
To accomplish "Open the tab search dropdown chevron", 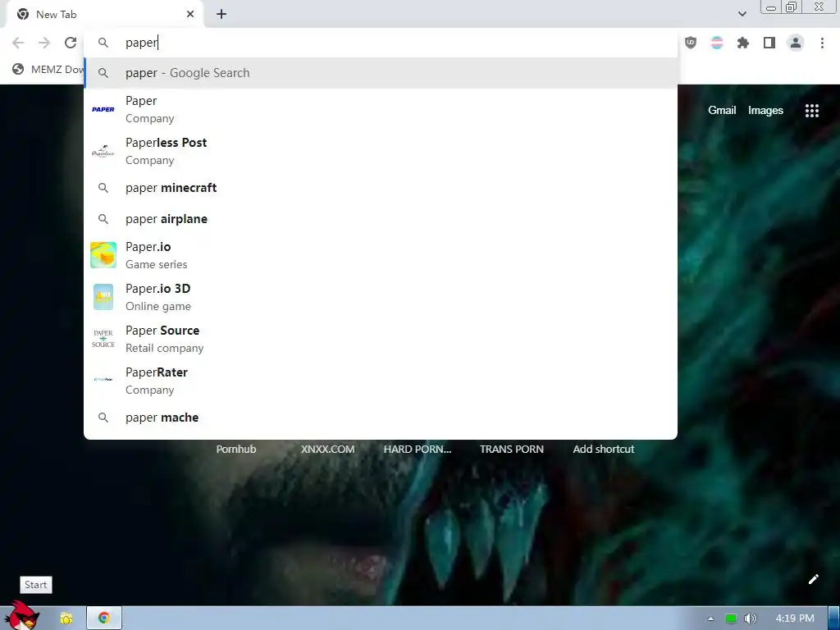I will pos(742,14).
